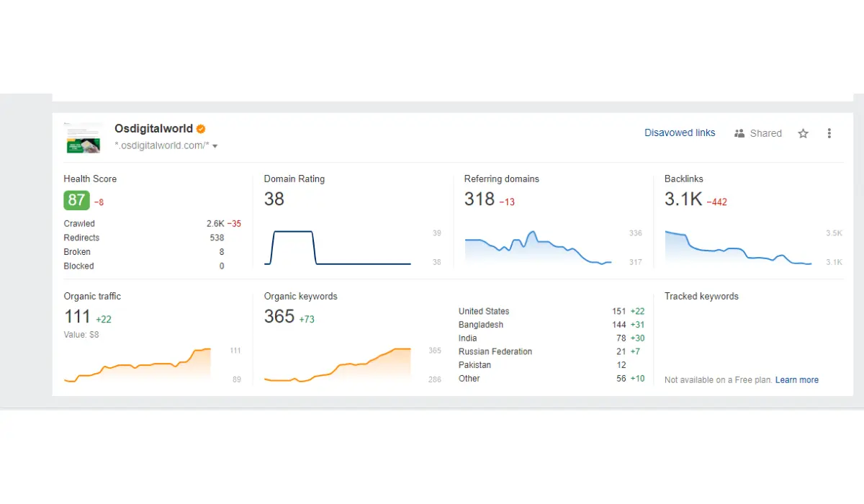This screenshot has height=504, width=864.
Task: Click the star favorite icon
Action: tap(803, 133)
